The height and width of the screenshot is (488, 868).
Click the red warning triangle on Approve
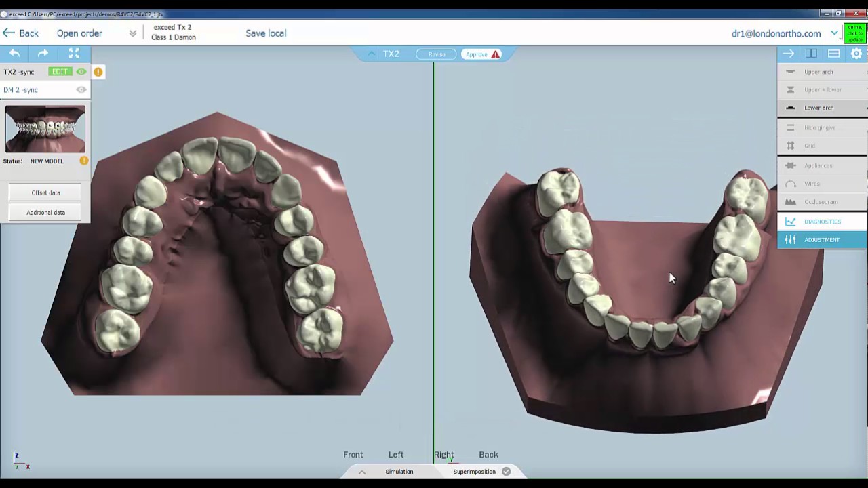click(x=496, y=54)
